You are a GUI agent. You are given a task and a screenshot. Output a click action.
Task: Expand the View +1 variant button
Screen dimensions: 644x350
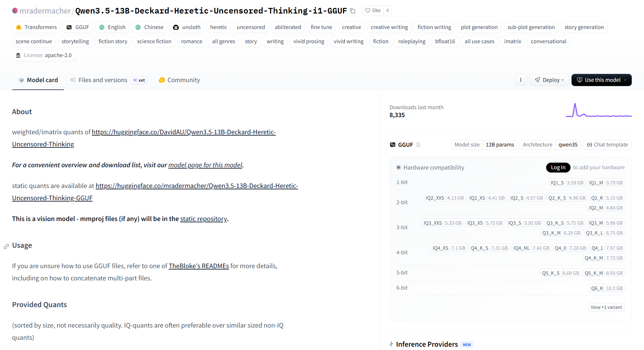(606, 307)
